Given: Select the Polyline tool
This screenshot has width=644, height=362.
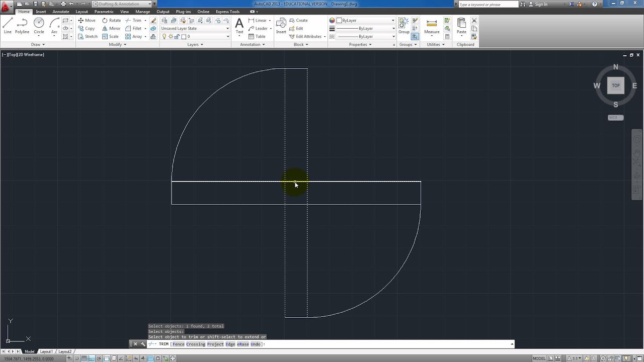Looking at the screenshot, I should click(x=22, y=26).
